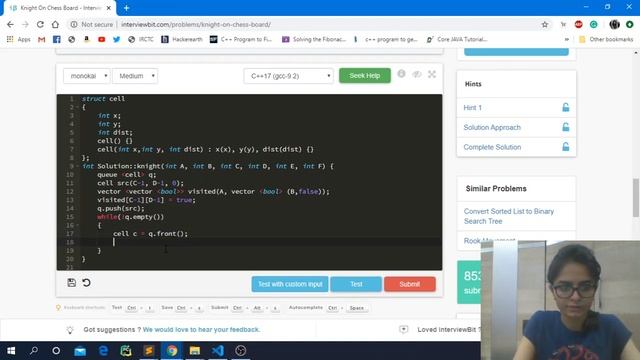Open the IRCTC bookmark
640x360 pixels.
pos(141,39)
